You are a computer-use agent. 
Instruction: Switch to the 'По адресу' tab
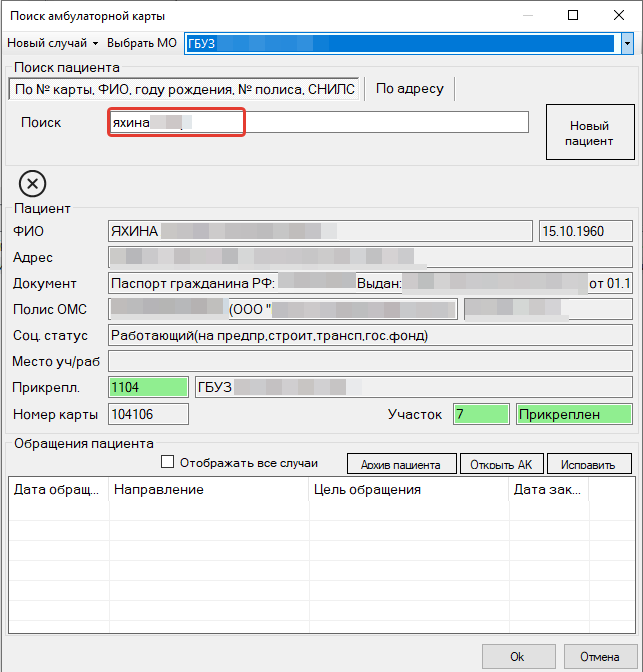click(x=409, y=89)
